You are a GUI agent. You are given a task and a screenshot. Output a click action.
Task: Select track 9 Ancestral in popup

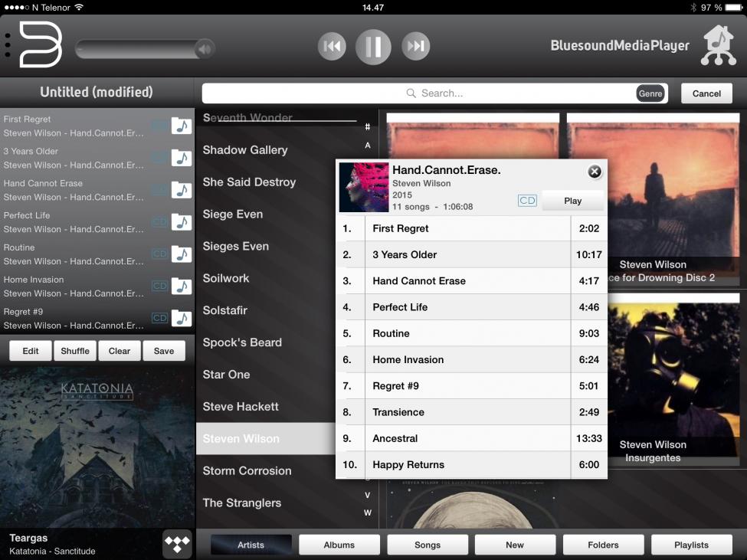[472, 438]
